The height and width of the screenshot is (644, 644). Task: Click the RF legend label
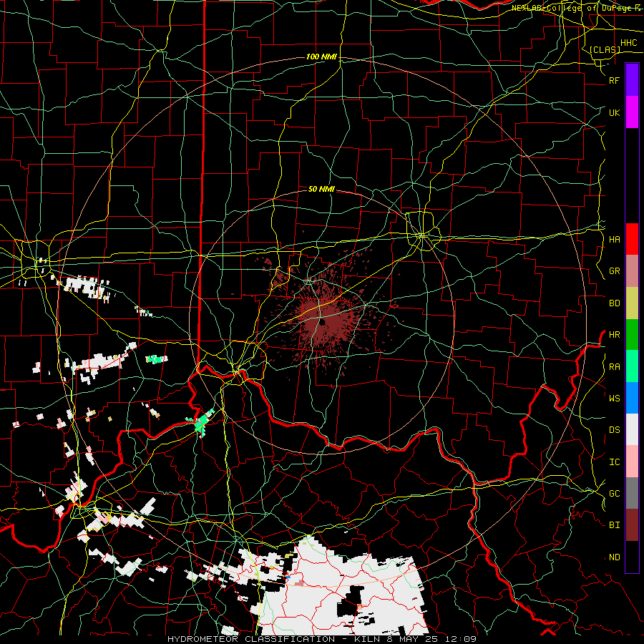pos(614,80)
